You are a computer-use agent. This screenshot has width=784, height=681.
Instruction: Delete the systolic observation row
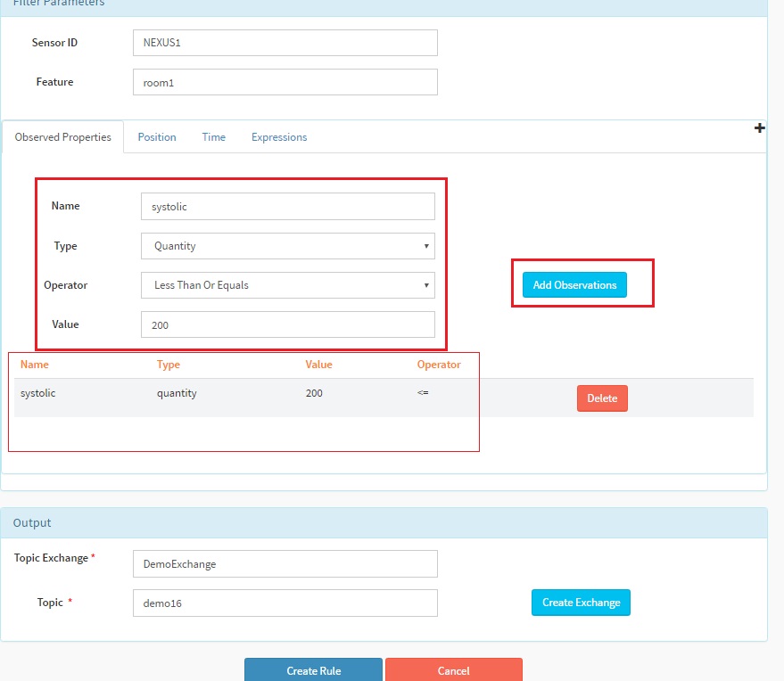tap(602, 398)
